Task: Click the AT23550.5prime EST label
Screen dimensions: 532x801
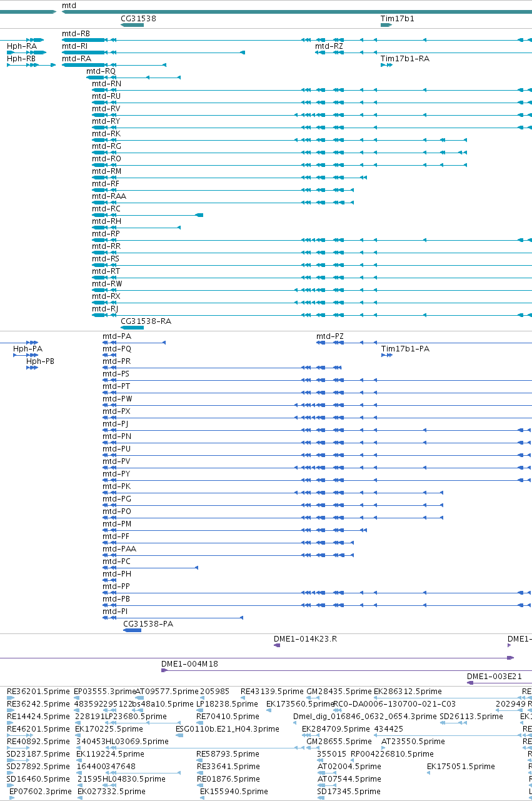Action: pos(413,741)
